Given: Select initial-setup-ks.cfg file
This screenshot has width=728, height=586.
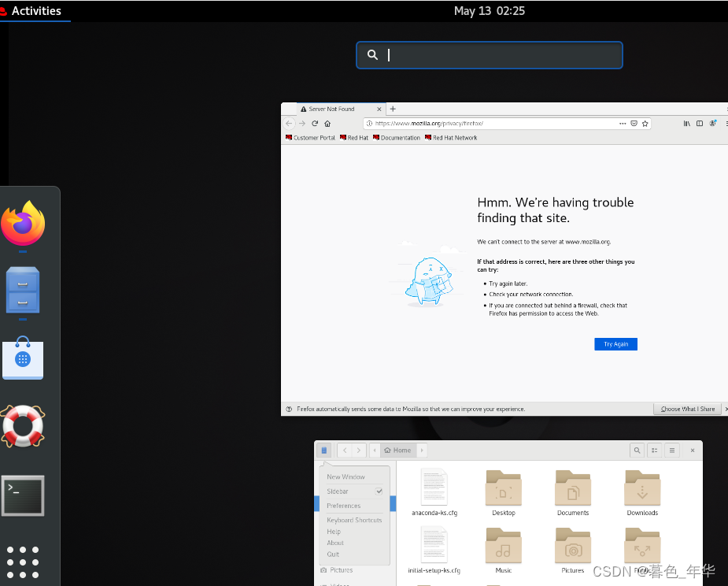Looking at the screenshot, I should [434, 551].
